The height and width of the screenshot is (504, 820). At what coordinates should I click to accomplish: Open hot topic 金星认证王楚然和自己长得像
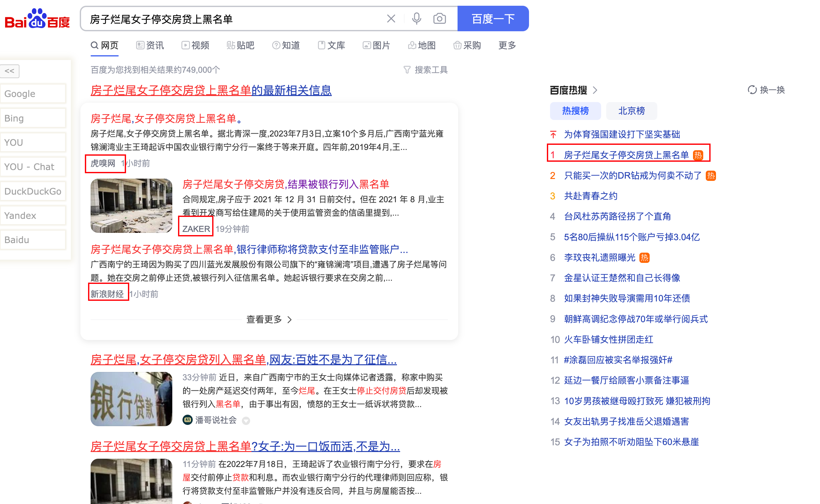pyautogui.click(x=622, y=278)
